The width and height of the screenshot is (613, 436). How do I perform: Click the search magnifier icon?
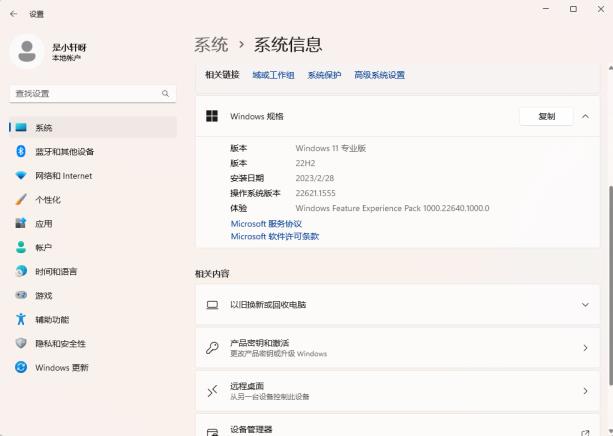click(165, 93)
